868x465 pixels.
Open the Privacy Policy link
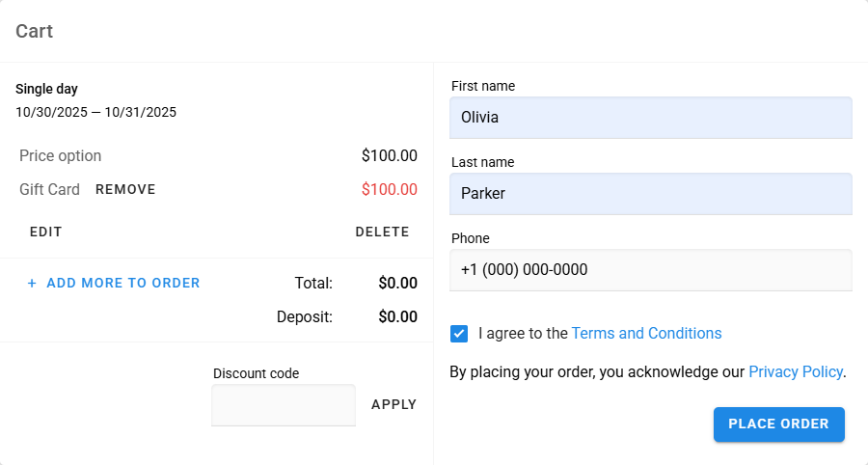[795, 371]
